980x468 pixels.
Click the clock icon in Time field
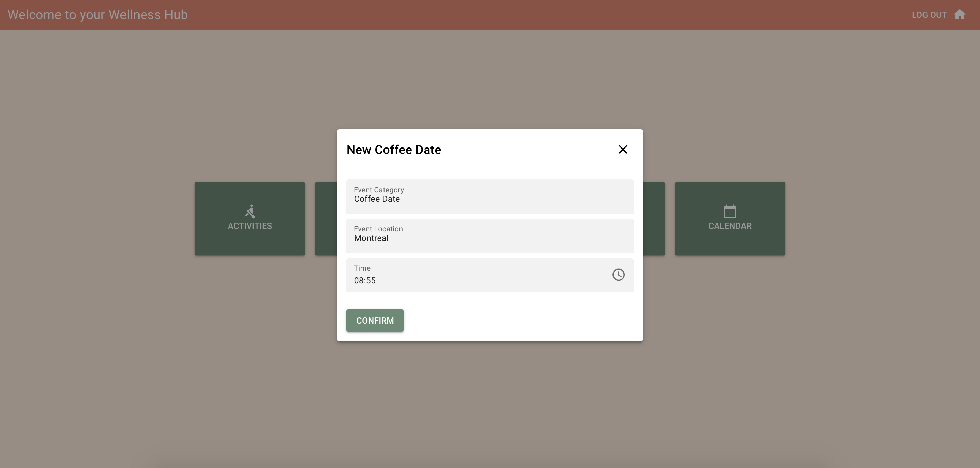(618, 275)
